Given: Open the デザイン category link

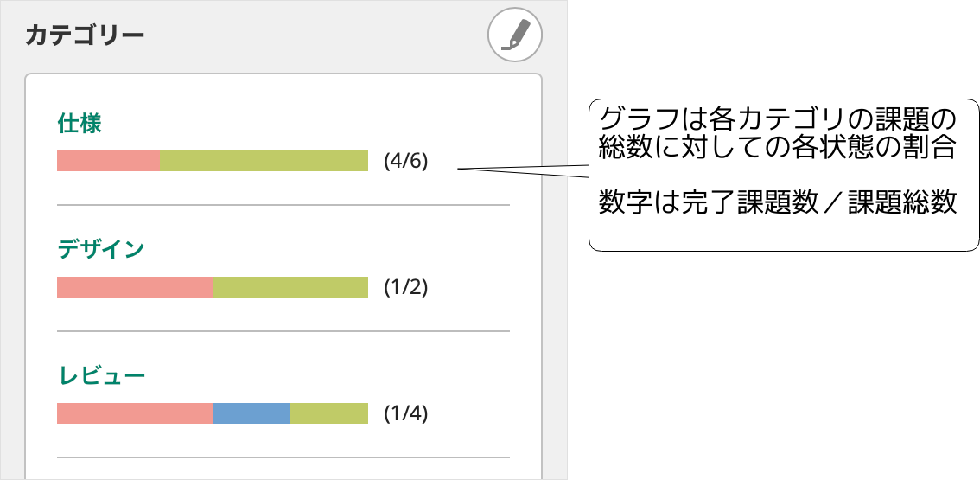Looking at the screenshot, I should 100,249.
